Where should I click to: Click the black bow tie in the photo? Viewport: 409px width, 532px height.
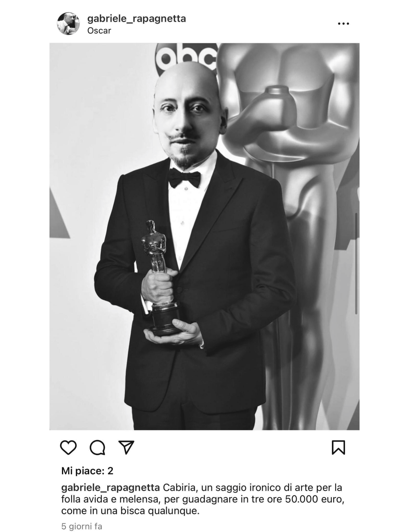(184, 178)
